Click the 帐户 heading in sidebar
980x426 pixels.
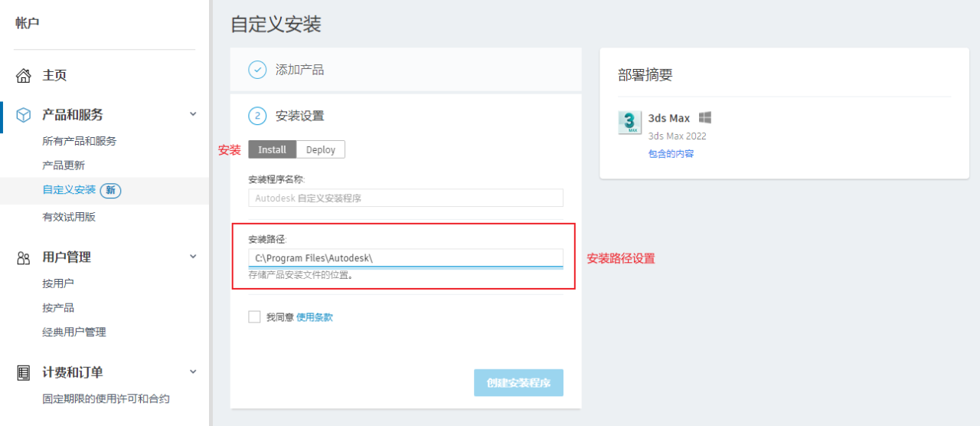click(x=28, y=23)
